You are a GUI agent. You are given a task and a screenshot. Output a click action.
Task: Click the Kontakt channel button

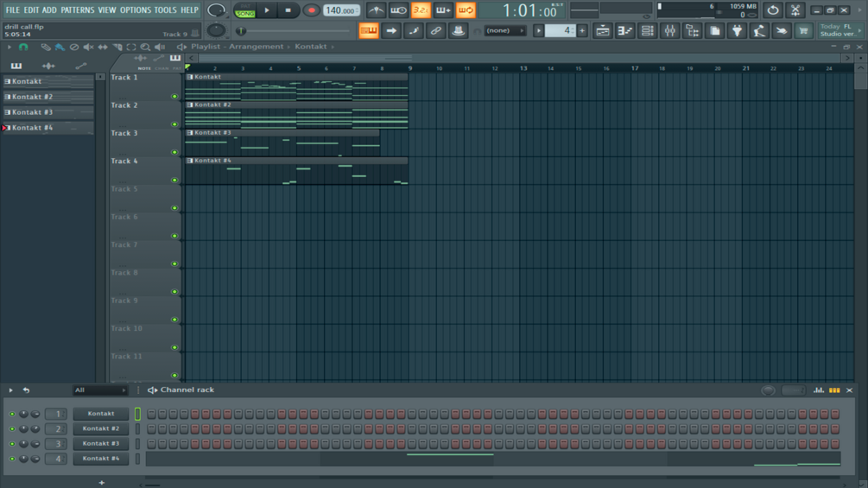(x=101, y=414)
